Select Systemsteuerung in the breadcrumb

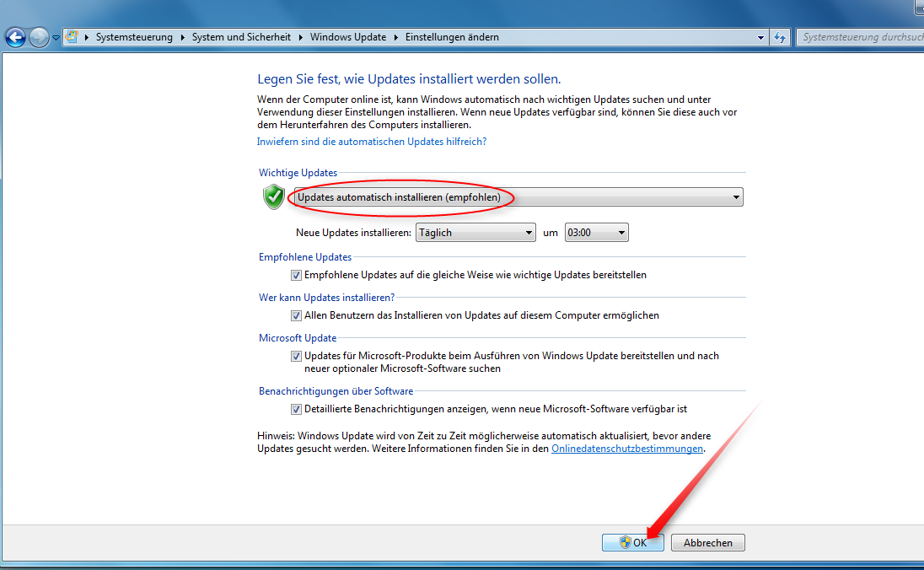click(x=134, y=37)
